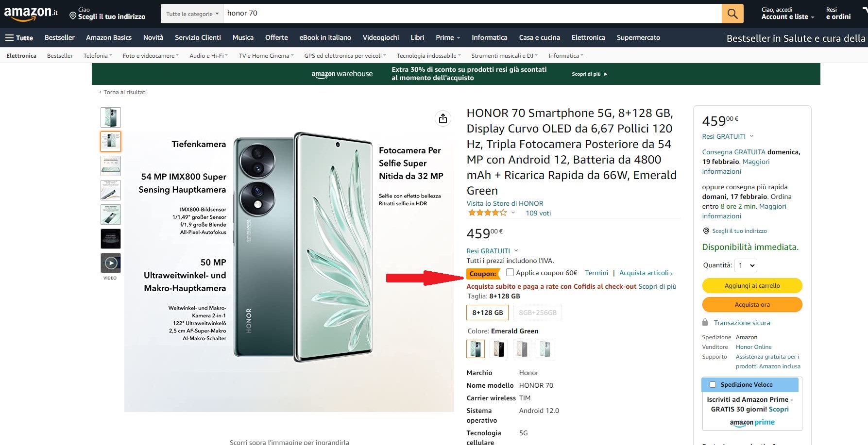Open the Bestseller navigation menu item
This screenshot has height=445, width=868.
(60, 38)
